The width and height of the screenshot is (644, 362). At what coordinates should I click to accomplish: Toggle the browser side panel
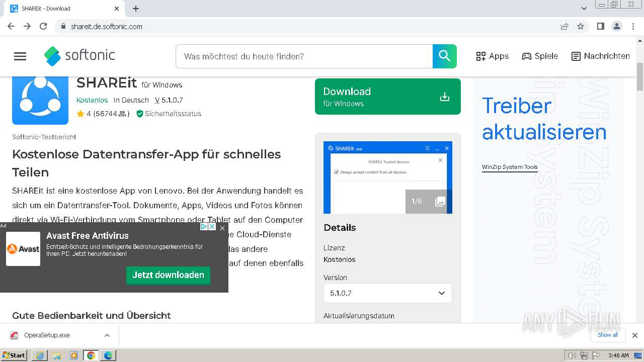pyautogui.click(x=601, y=26)
